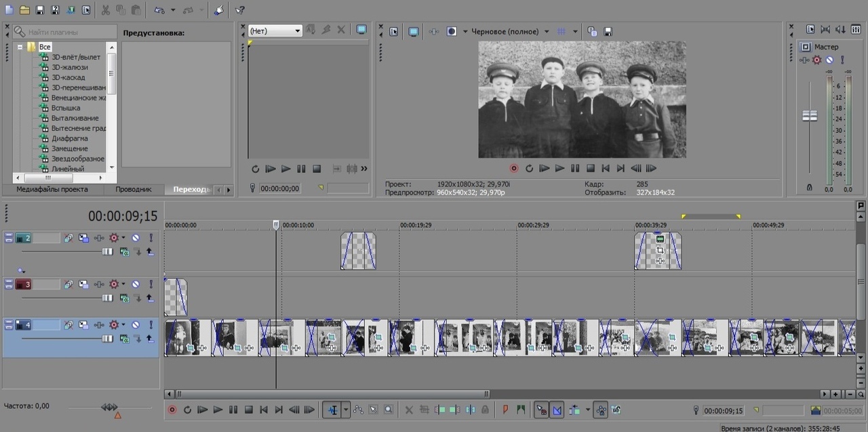The image size is (868, 432).
Task: Open the track FX gear on track 3
Action: click(113, 284)
